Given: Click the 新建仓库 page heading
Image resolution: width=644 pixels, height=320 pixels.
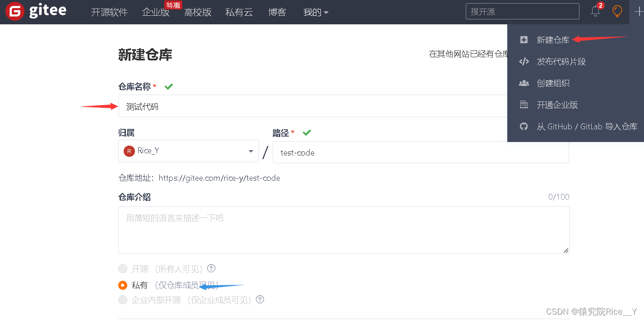Looking at the screenshot, I should point(145,55).
